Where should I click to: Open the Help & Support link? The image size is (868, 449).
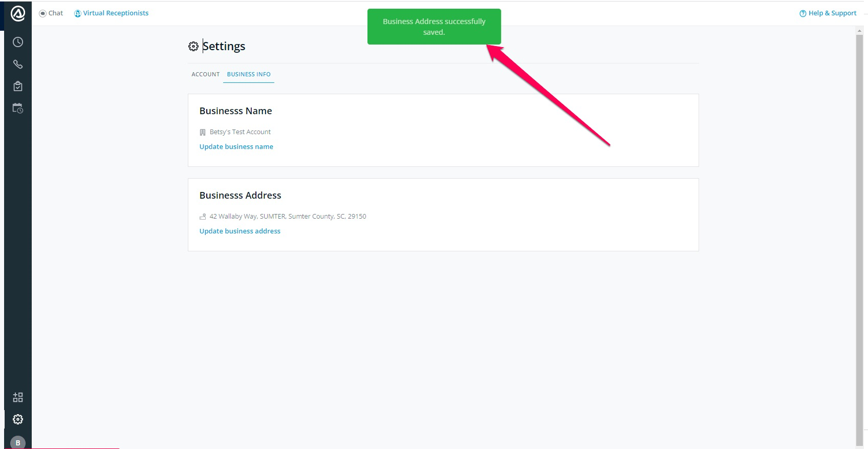pyautogui.click(x=828, y=13)
